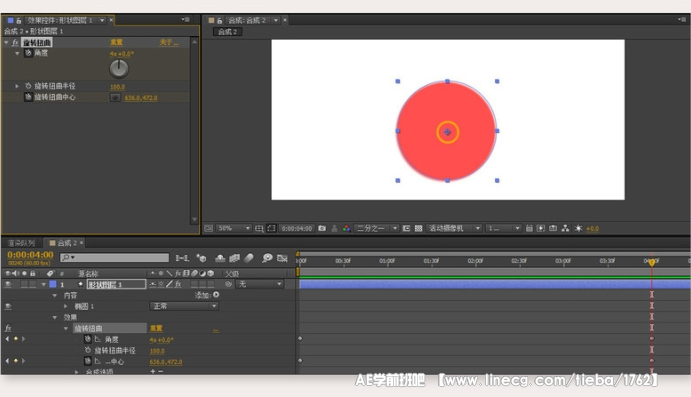Click the 添加 add shape content button
The height and width of the screenshot is (397, 691).
coord(216,295)
